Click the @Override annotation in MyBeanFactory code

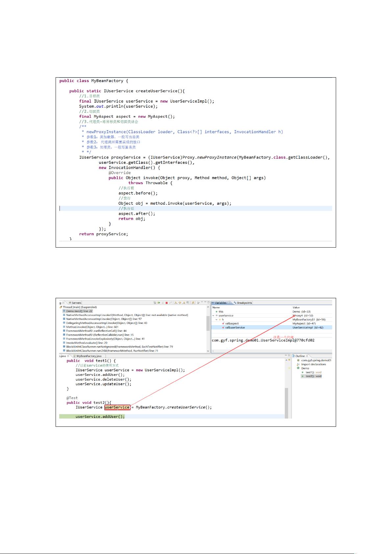coord(120,173)
